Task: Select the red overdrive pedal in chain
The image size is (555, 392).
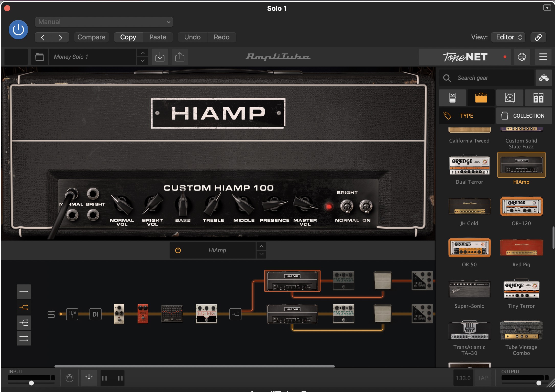Action: click(x=143, y=314)
